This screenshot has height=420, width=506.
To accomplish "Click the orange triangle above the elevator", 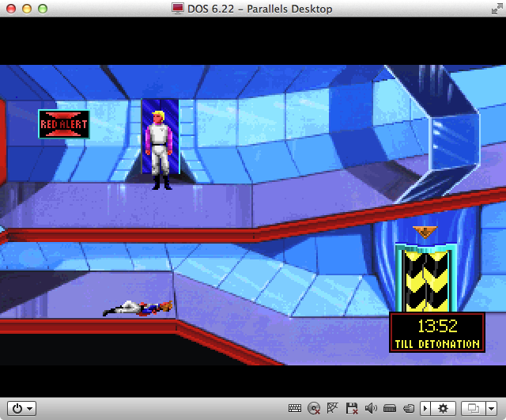I will pos(425,232).
